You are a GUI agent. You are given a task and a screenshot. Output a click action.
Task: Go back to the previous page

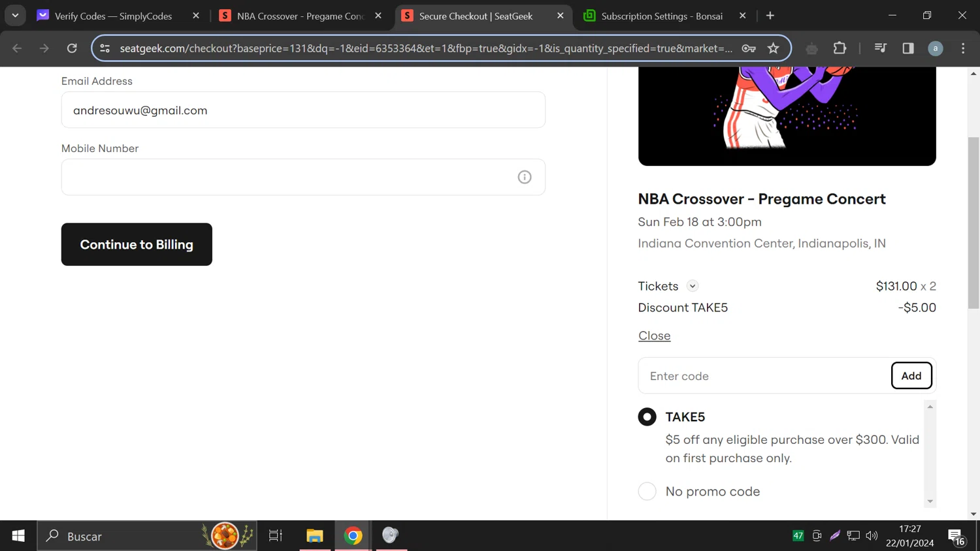(17, 48)
